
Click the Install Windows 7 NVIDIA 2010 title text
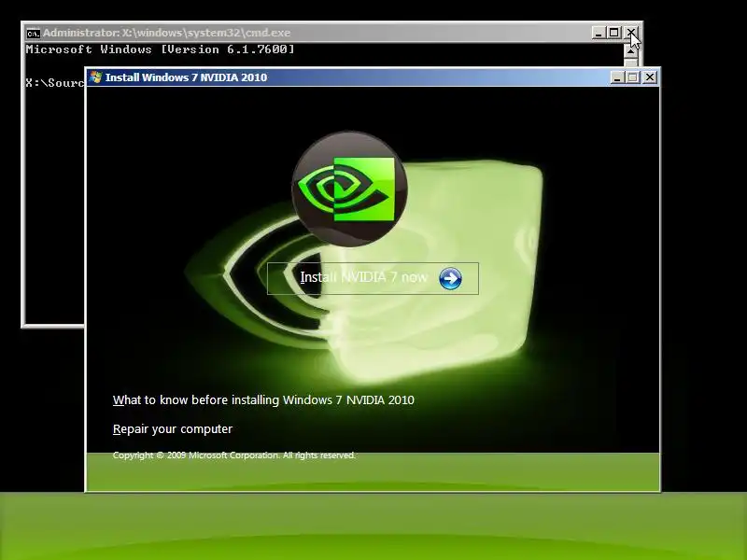186,77
